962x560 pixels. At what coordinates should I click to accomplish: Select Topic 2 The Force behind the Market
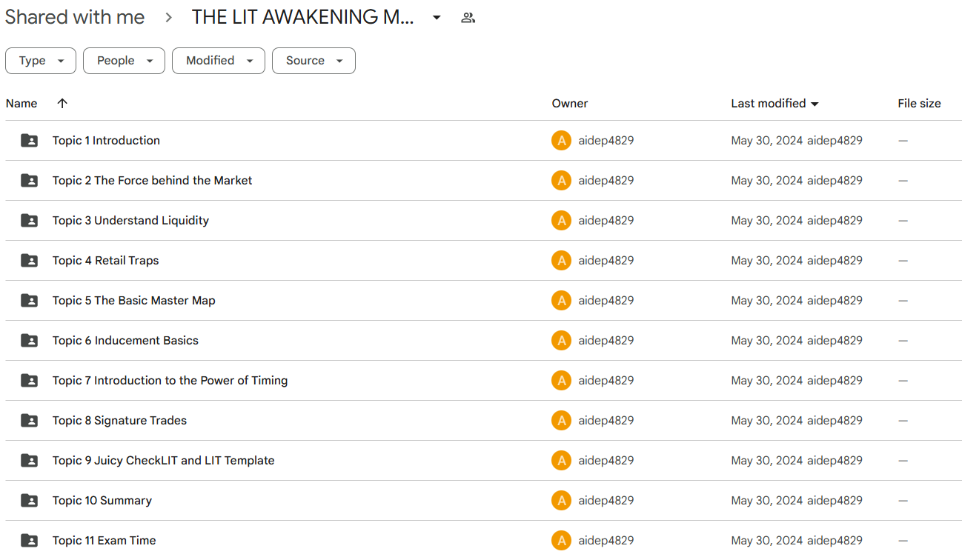click(152, 180)
